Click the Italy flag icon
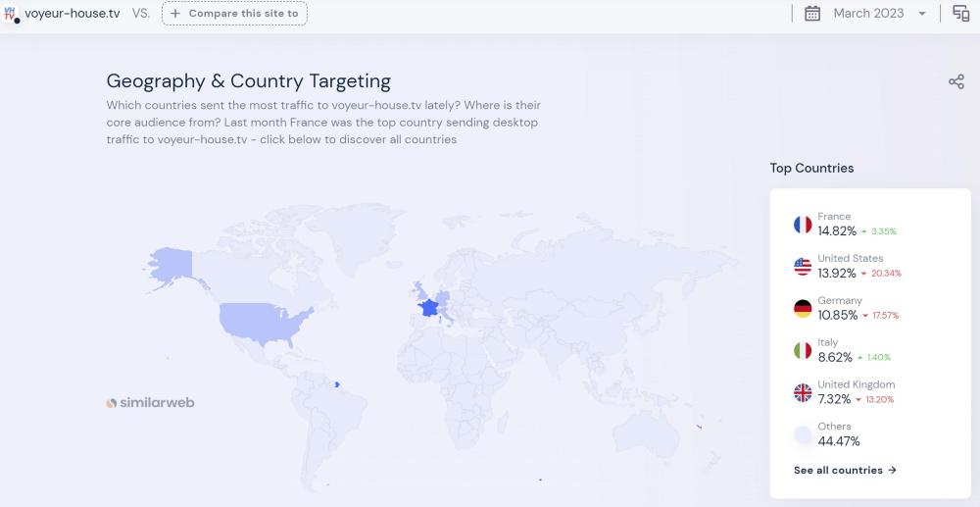980x507 pixels. point(803,350)
